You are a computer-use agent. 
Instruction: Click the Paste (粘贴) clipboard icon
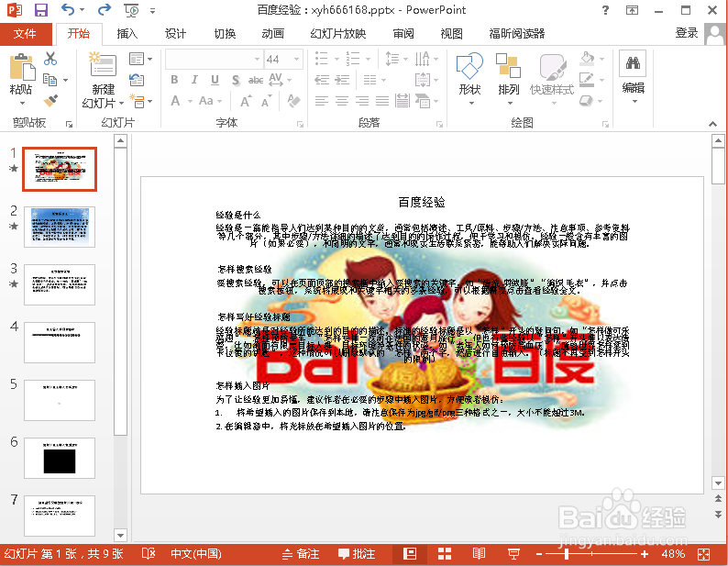(x=21, y=67)
